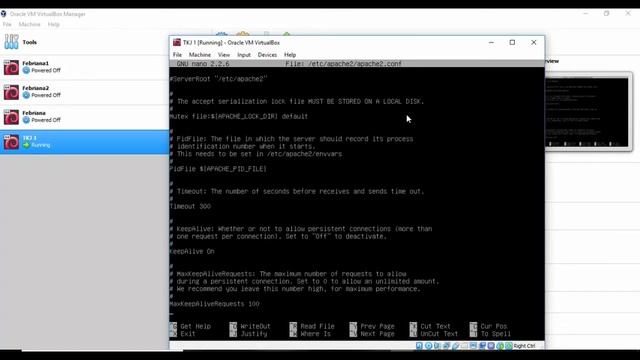Open Machine menu in TKJ 1 window
640x360 pixels.
coord(200,55)
